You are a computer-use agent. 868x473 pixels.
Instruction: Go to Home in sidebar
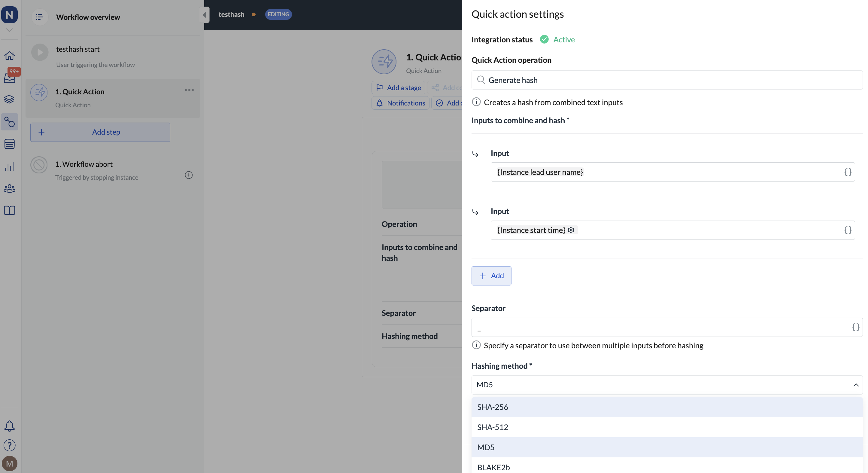point(9,55)
